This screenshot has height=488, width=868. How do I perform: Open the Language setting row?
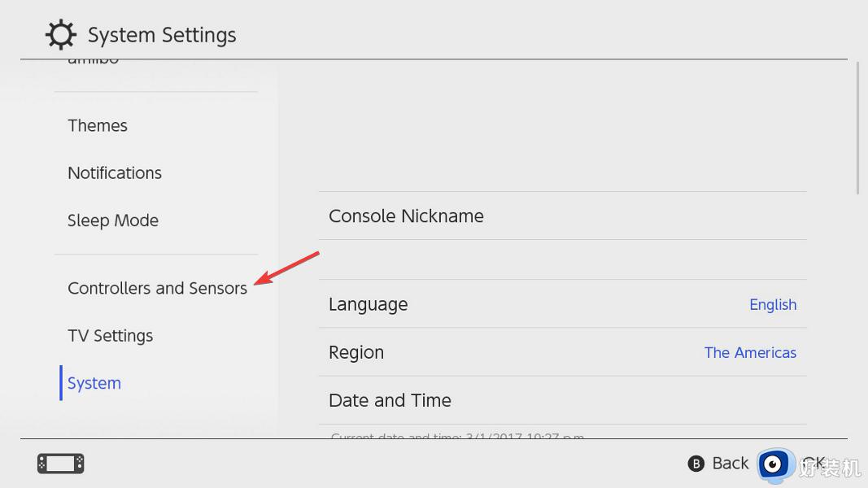pyautogui.click(x=562, y=303)
